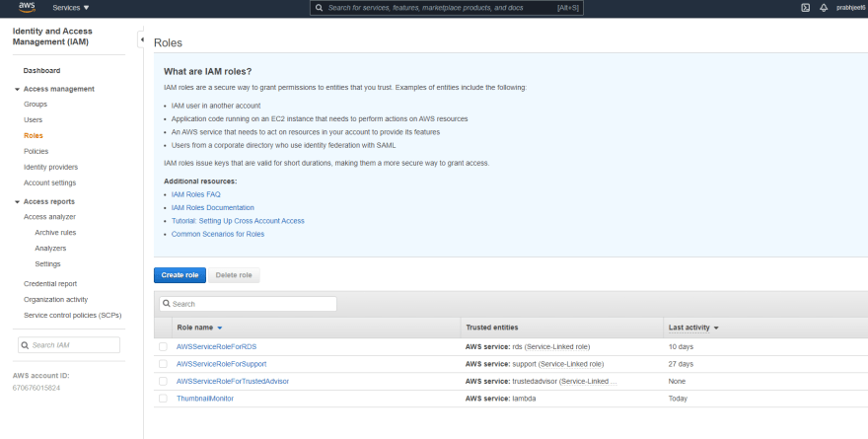
Task: Click AWS account ID number 670676015824
Action: pos(36,388)
